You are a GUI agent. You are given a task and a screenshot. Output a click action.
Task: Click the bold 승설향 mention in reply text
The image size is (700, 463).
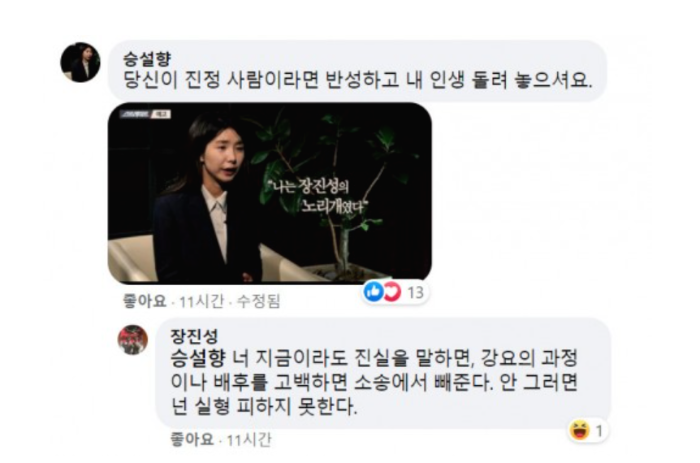[x=198, y=358]
